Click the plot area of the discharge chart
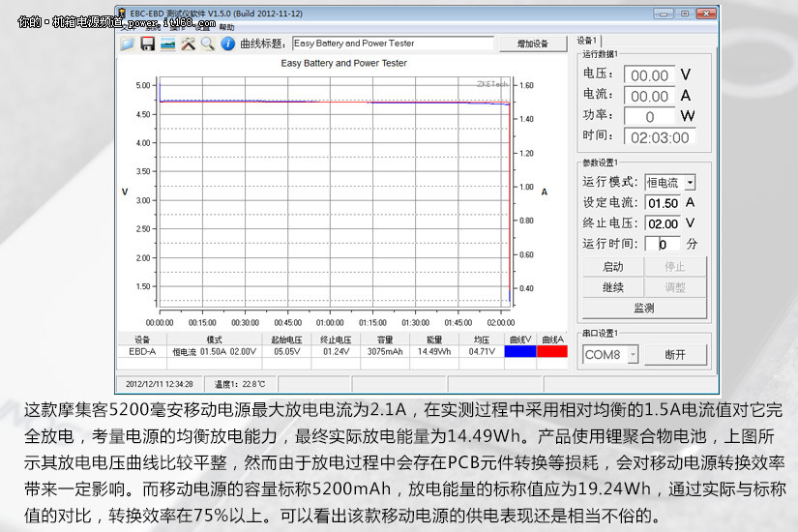Screen dimensions: 798x532 pyautogui.click(x=335, y=192)
